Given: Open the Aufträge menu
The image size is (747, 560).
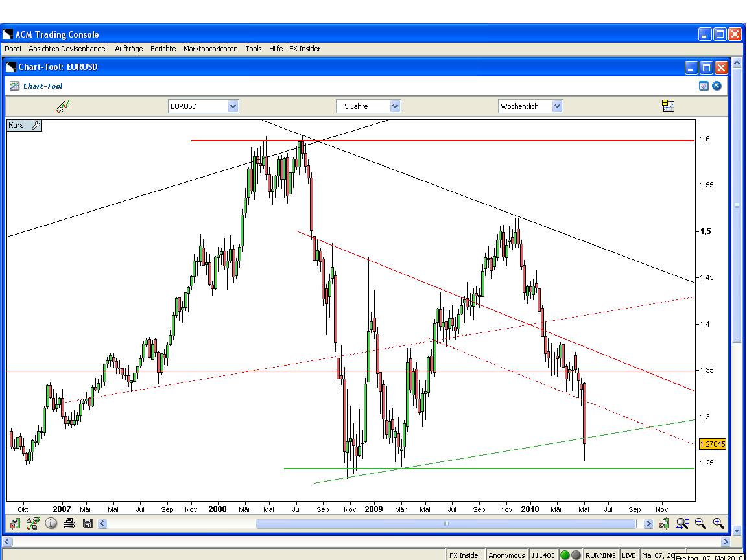Looking at the screenshot, I should [129, 49].
